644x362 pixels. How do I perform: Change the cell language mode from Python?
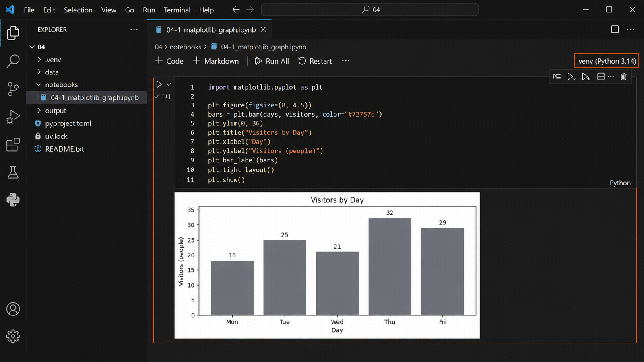(x=620, y=183)
